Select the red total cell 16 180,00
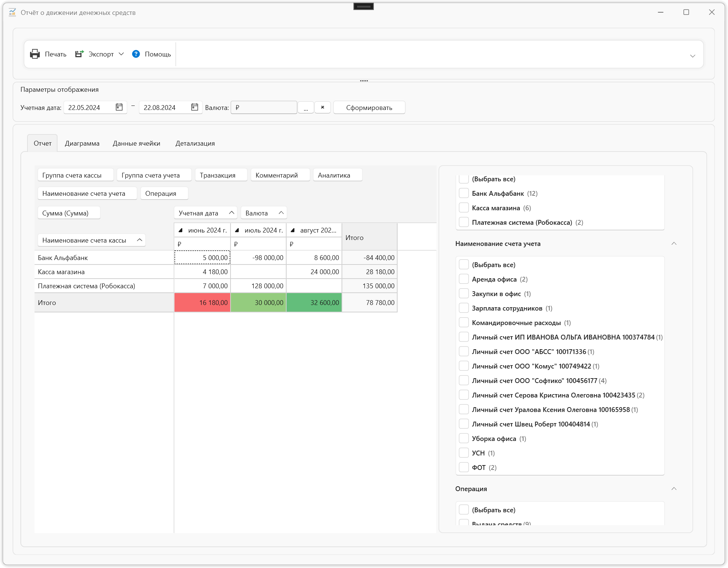This screenshot has width=728, height=568. point(202,302)
